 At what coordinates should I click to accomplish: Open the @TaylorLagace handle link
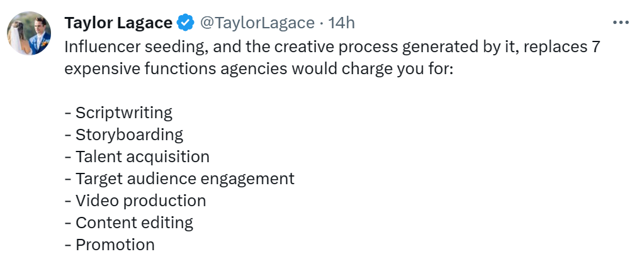[x=257, y=23]
